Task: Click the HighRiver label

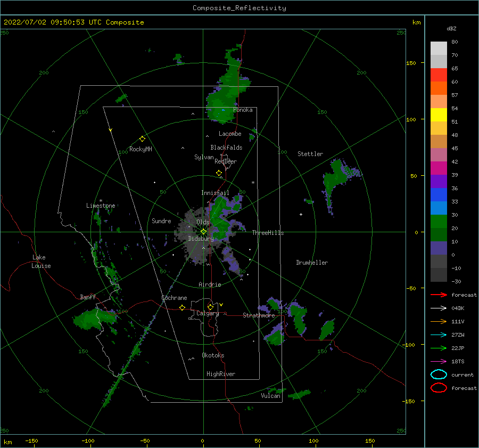Action: [x=221, y=374]
